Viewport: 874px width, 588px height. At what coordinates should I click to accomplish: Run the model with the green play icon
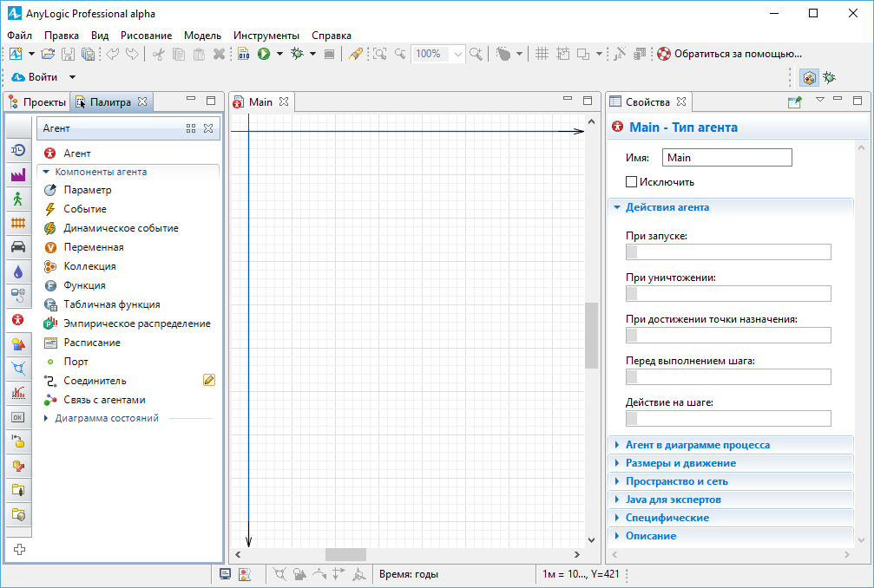pyautogui.click(x=264, y=54)
